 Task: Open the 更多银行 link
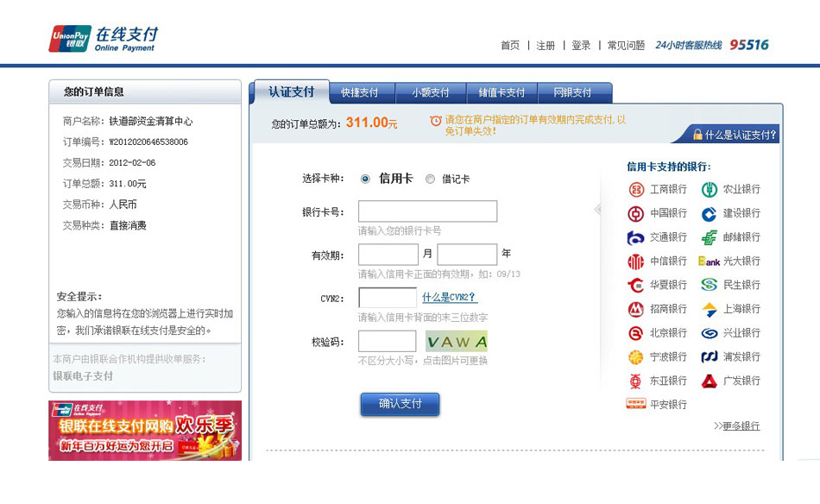pos(741,426)
